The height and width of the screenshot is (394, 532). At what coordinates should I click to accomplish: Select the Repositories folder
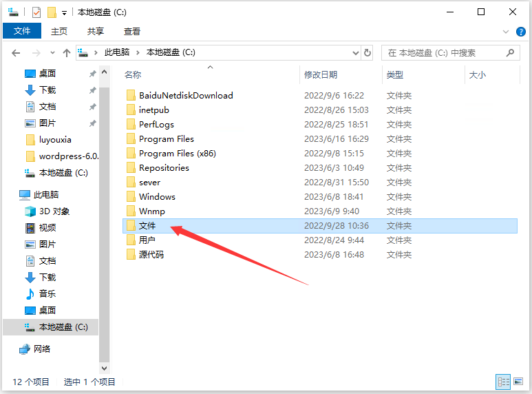click(164, 168)
